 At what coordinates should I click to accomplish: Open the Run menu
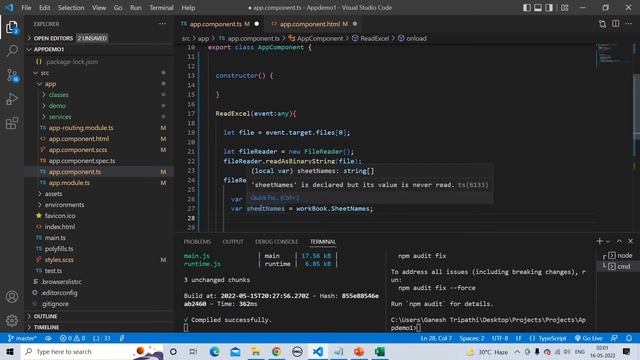(136, 8)
